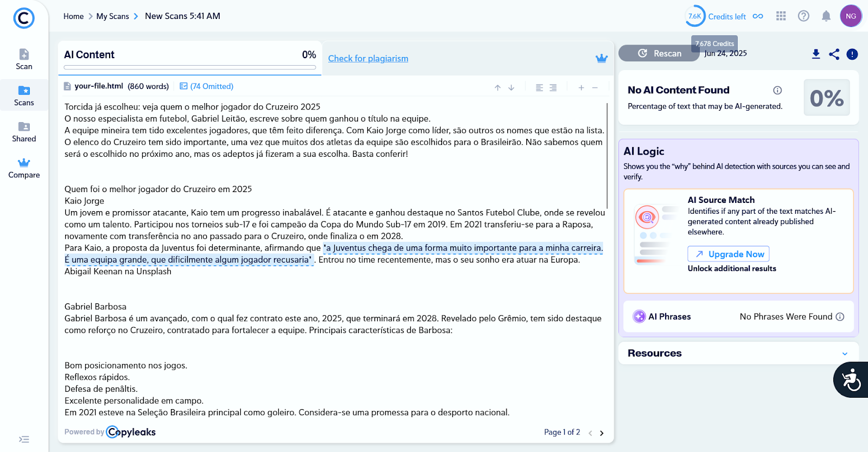Viewport: 868px width, 452px height.
Task: Open the apps grid menu
Action: [x=781, y=16]
